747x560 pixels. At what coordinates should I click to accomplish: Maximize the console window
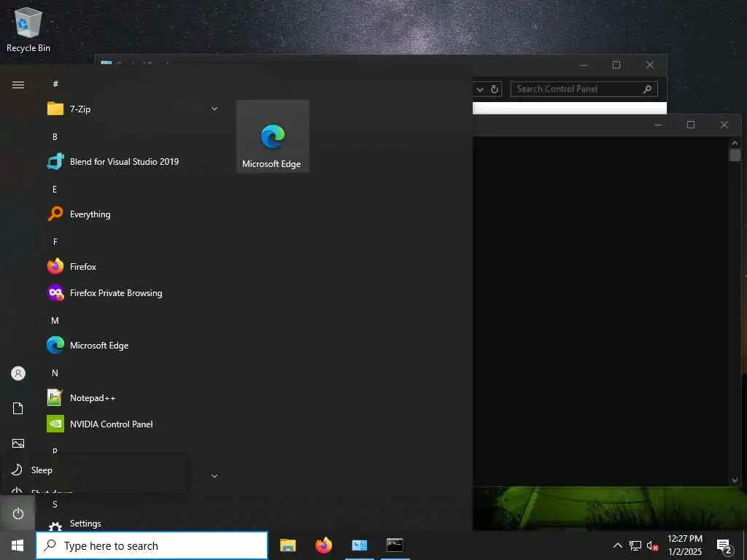coord(691,125)
